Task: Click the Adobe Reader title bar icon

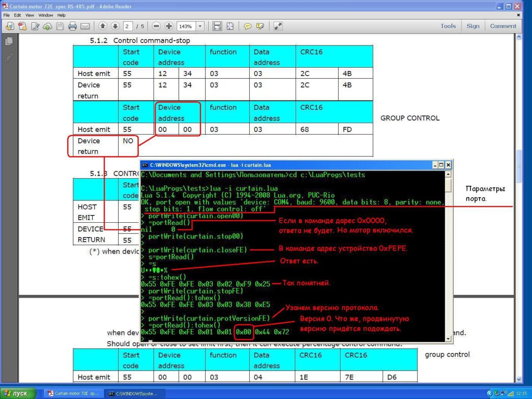Action: tap(5, 6)
